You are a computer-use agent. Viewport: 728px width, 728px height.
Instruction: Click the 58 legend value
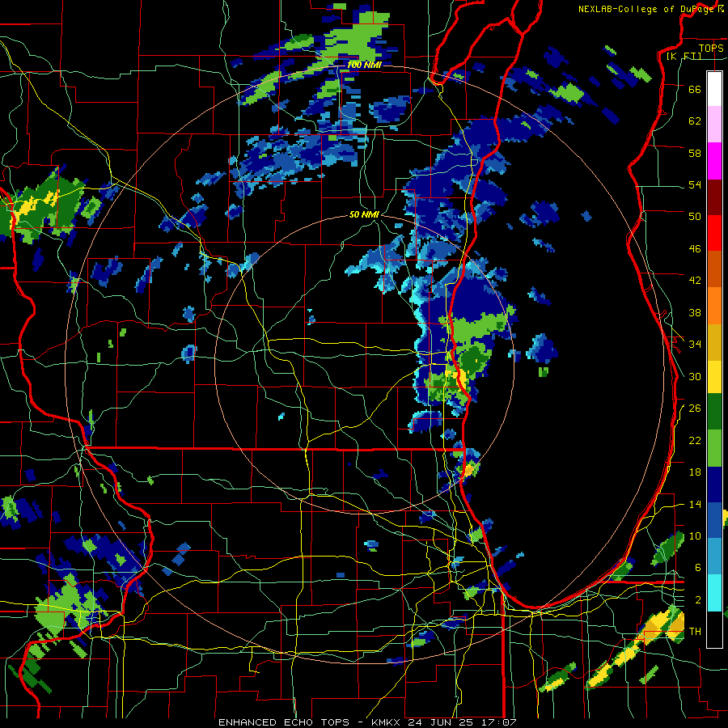pos(695,153)
